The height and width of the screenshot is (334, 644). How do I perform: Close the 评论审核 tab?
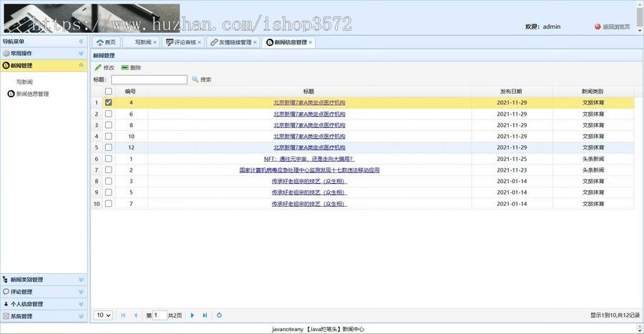pos(200,42)
